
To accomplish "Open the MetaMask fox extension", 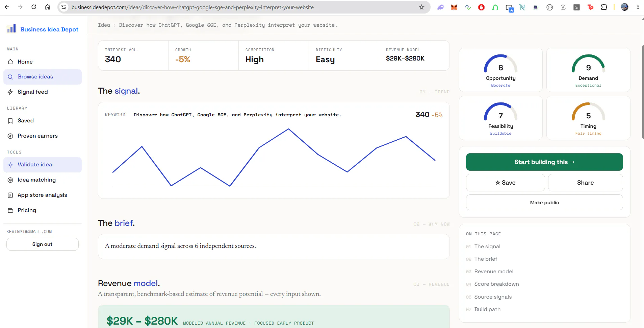I will (x=454, y=7).
